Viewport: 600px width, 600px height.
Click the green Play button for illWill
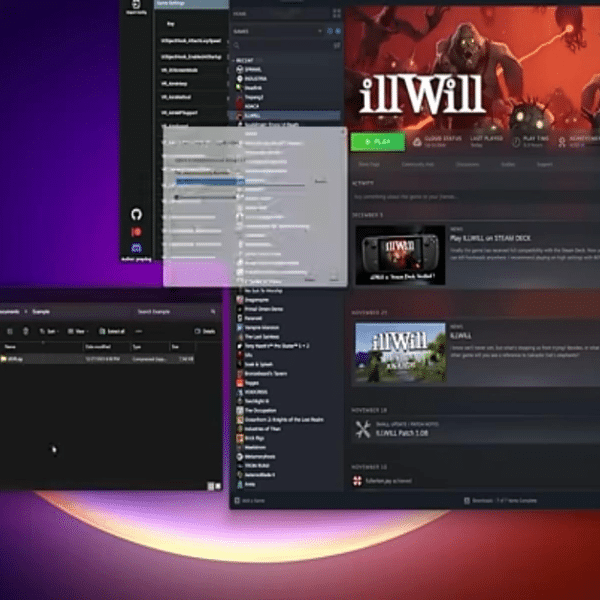tap(378, 142)
